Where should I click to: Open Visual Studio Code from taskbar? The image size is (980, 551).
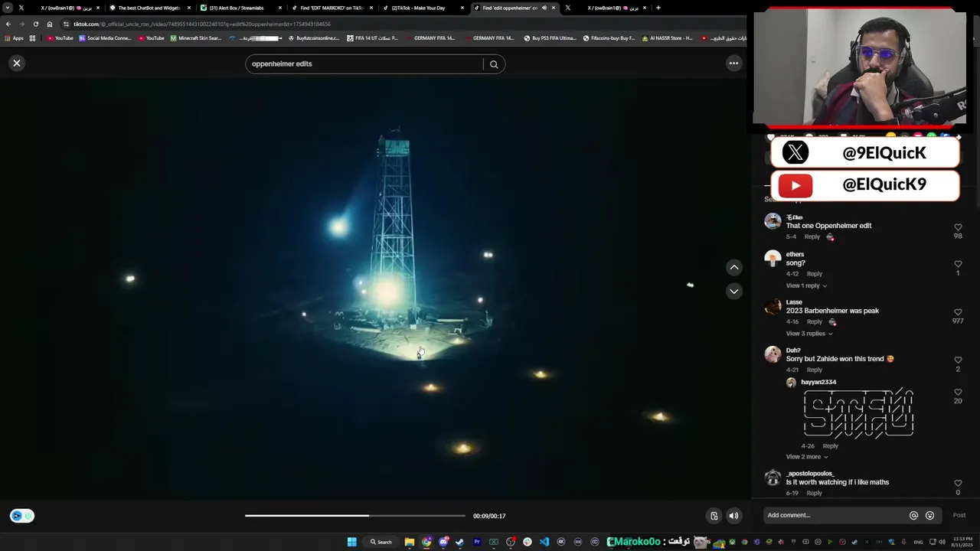[544, 542]
